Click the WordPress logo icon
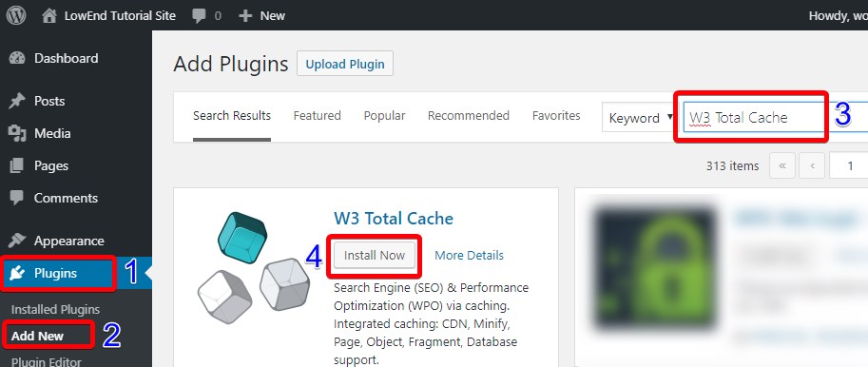Viewport: 868px width, 367px height. click(16, 15)
